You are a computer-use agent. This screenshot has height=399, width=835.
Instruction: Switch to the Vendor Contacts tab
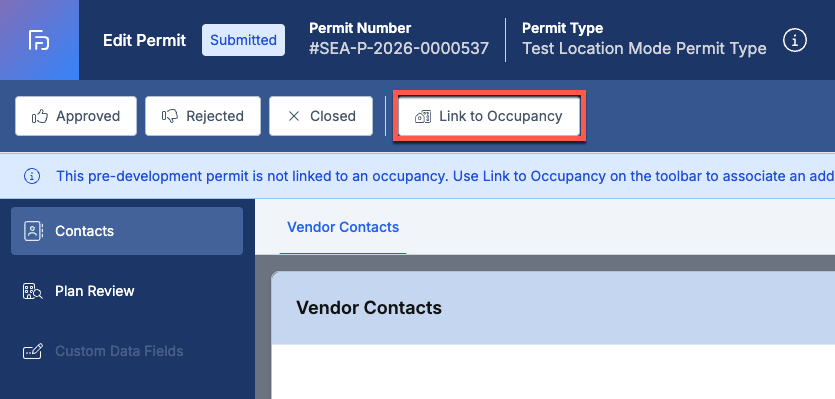click(343, 227)
